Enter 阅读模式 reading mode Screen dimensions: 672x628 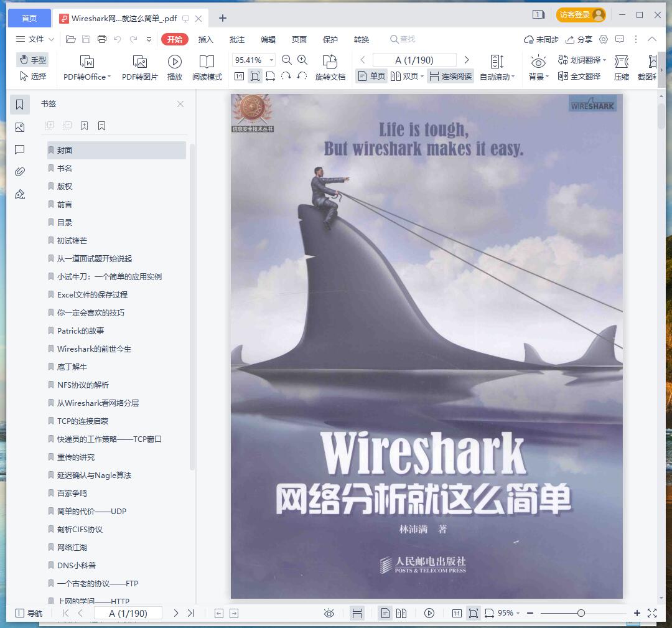pyautogui.click(x=207, y=68)
